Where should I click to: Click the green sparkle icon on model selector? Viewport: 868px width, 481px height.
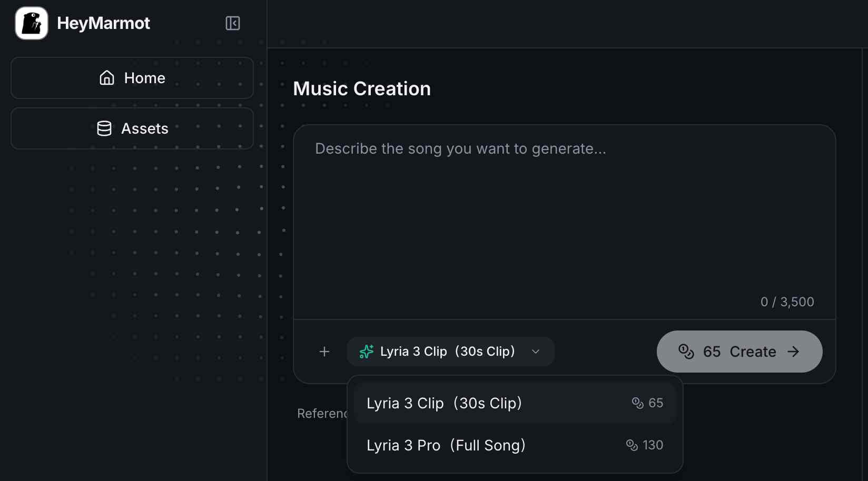click(x=366, y=352)
